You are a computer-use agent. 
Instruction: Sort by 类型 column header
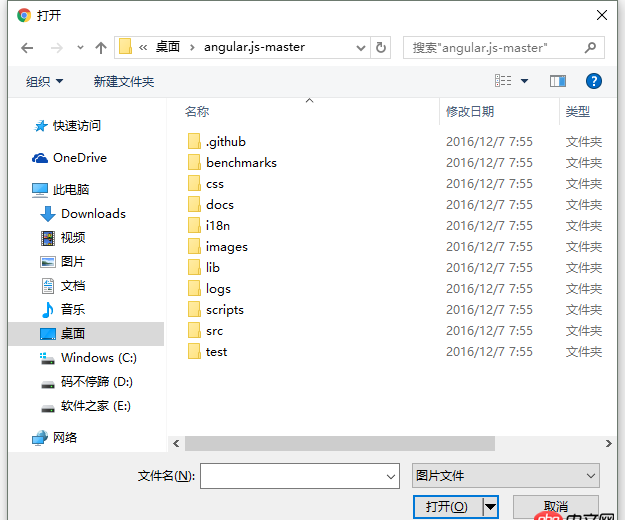pyautogui.click(x=578, y=112)
